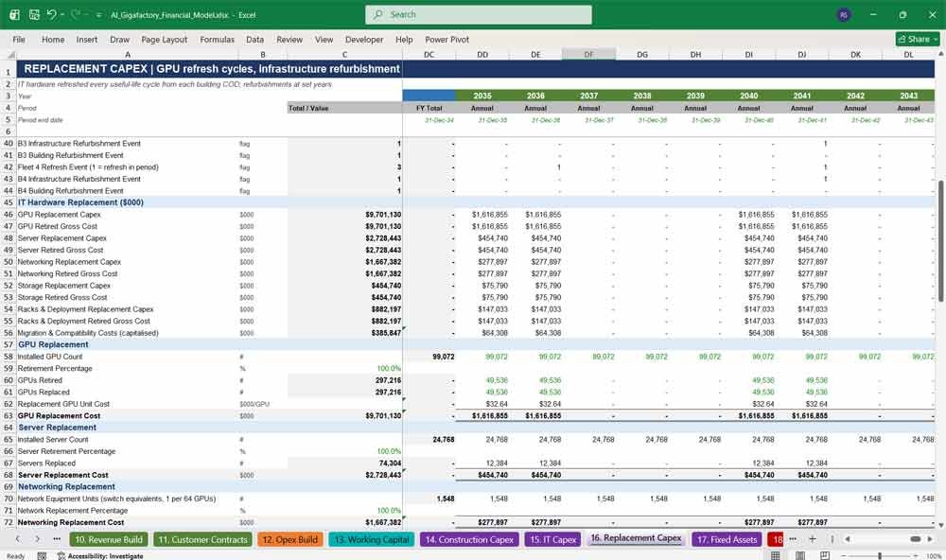Undo the last action

click(x=51, y=14)
